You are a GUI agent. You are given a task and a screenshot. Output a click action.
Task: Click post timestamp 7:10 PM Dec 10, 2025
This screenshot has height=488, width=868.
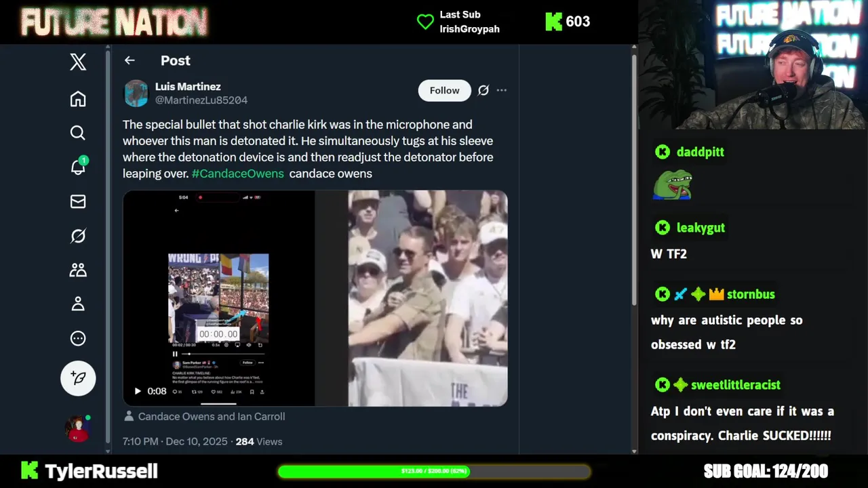point(175,441)
